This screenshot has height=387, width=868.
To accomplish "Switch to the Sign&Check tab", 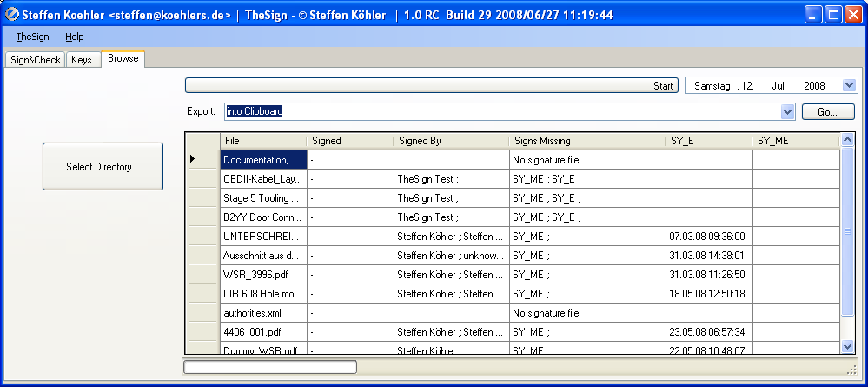I will point(36,60).
